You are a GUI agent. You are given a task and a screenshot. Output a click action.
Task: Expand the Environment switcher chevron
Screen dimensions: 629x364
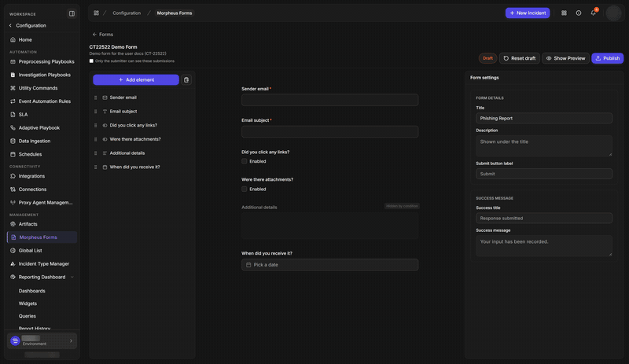pyautogui.click(x=72, y=341)
